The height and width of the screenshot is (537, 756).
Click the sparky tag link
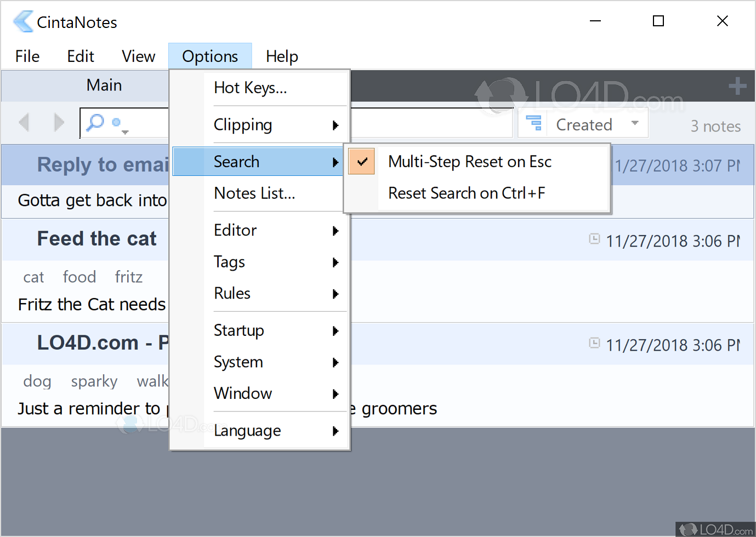94,381
